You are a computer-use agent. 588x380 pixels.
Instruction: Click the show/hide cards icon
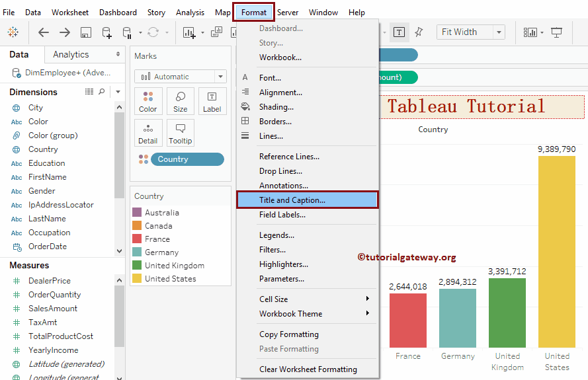click(530, 32)
